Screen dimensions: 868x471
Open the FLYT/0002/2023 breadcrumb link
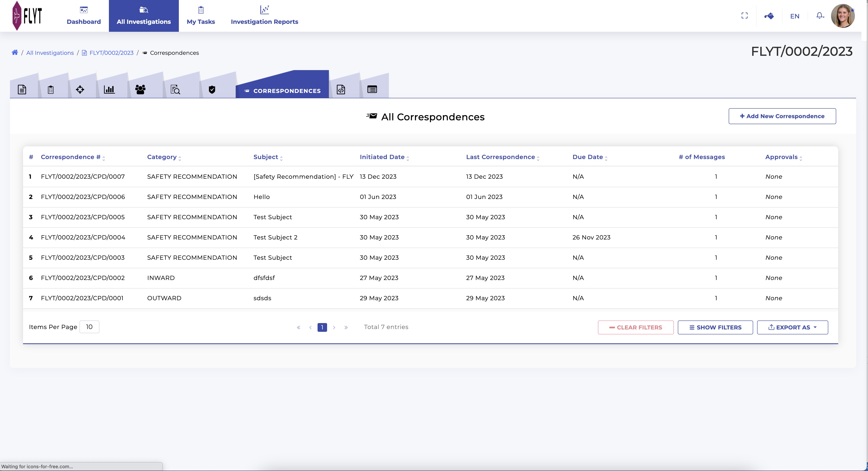tap(111, 53)
